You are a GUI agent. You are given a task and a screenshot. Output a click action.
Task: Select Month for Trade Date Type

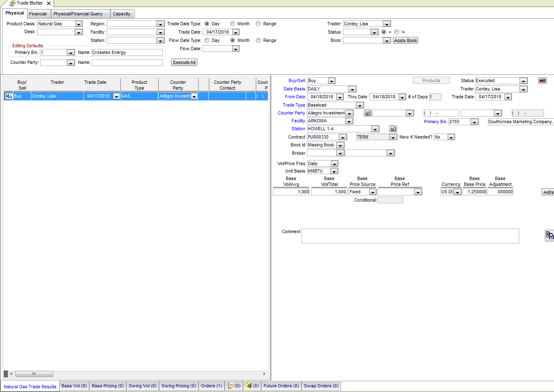233,24
